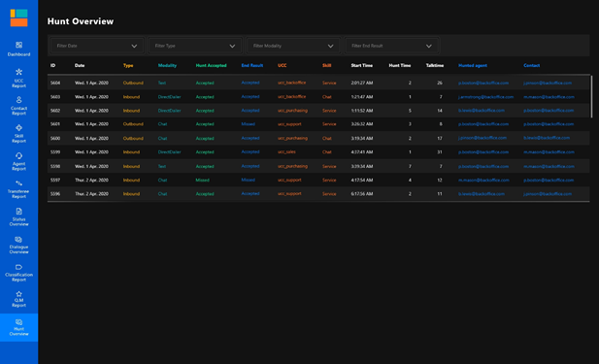Open hunted agent p.boston email in row 5604
Screen dimensions: 599x364
483,83
